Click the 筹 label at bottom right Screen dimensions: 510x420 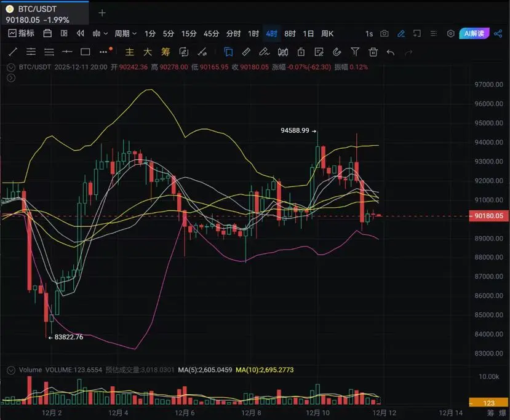(x=490, y=413)
